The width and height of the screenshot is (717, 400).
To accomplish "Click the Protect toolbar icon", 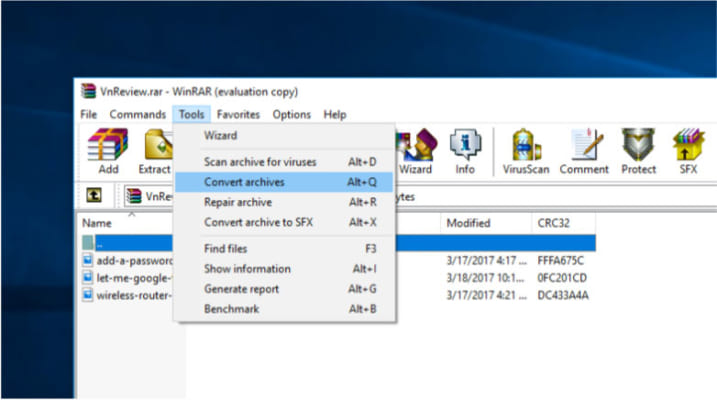I will click(638, 145).
